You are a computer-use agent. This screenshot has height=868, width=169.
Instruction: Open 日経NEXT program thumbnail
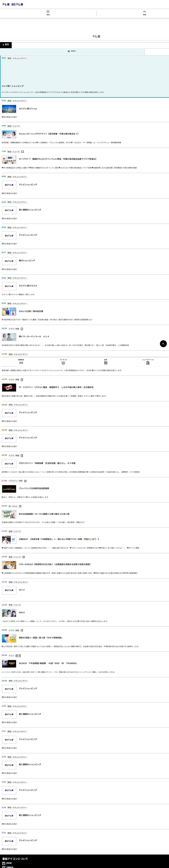point(9,539)
